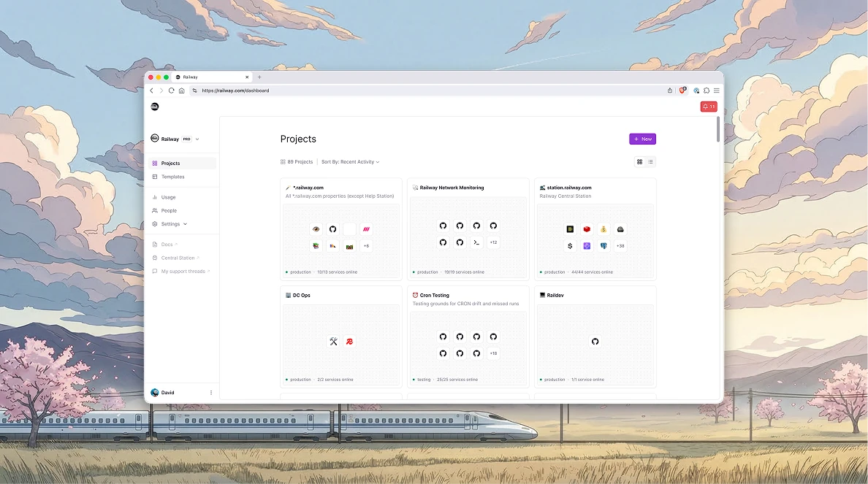Click David's profile avatar
The height and width of the screenshot is (484, 868).
[x=155, y=393]
